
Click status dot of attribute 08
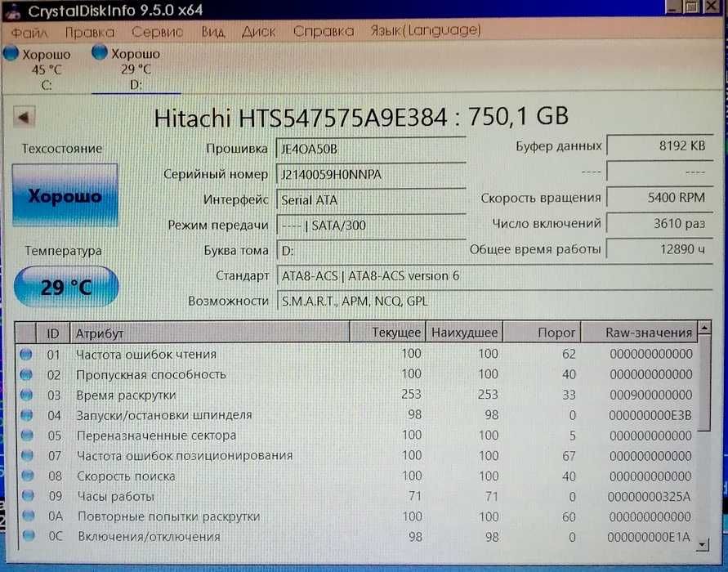pos(28,476)
